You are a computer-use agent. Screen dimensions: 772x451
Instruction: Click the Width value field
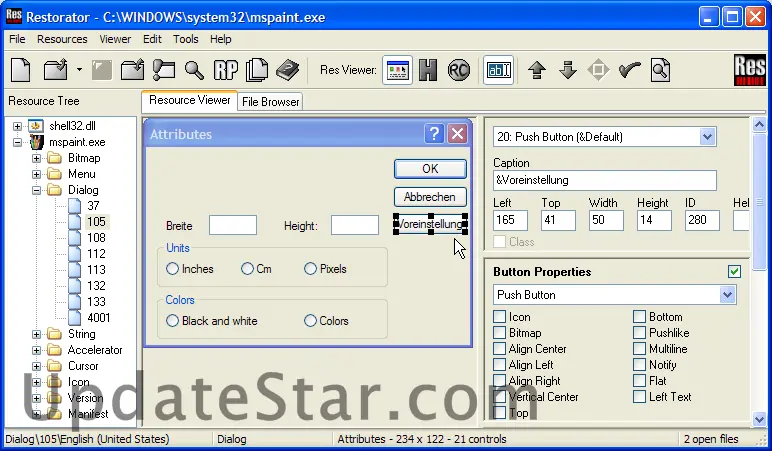[606, 220]
